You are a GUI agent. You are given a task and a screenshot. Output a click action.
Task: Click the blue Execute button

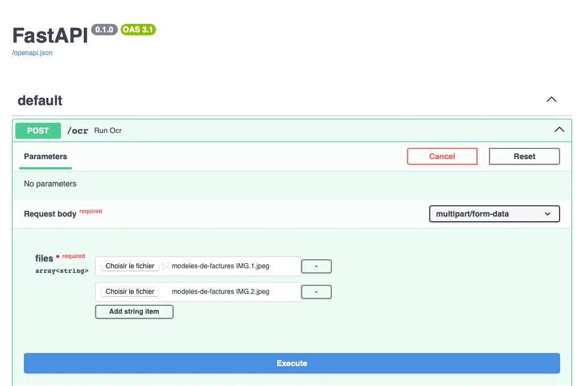click(x=292, y=363)
